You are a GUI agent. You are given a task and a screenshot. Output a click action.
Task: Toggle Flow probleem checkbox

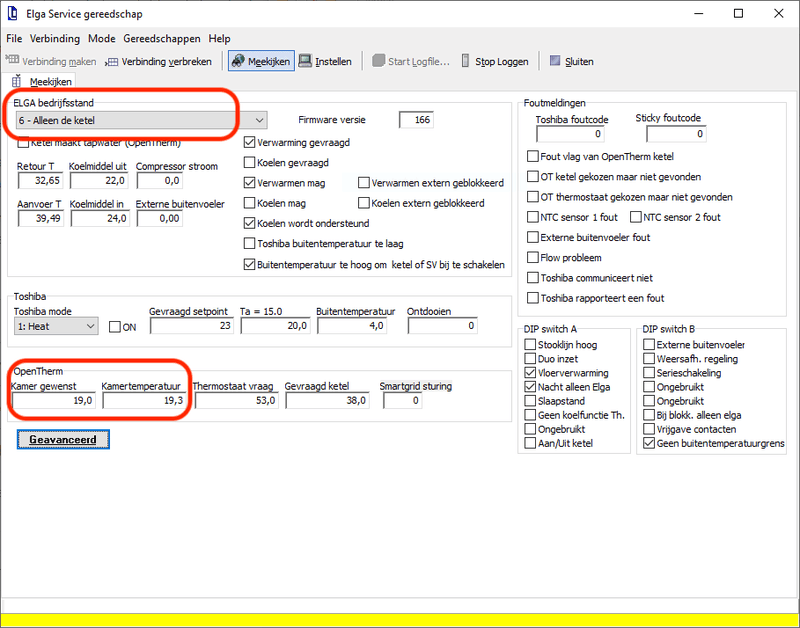tap(533, 257)
